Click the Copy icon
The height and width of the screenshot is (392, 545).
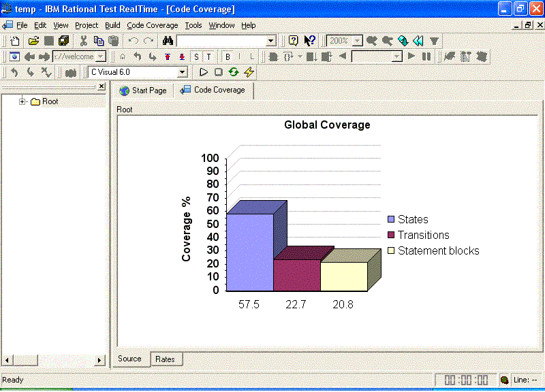pyautogui.click(x=99, y=41)
